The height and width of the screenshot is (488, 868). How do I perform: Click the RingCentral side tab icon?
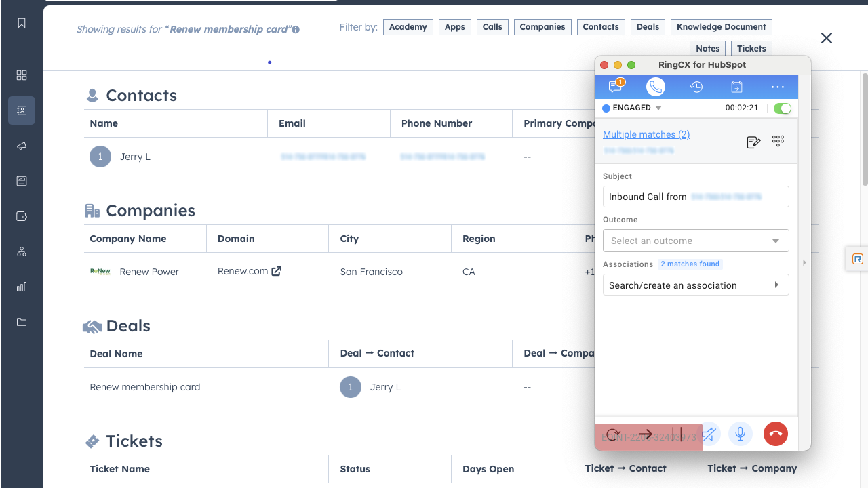click(x=858, y=259)
